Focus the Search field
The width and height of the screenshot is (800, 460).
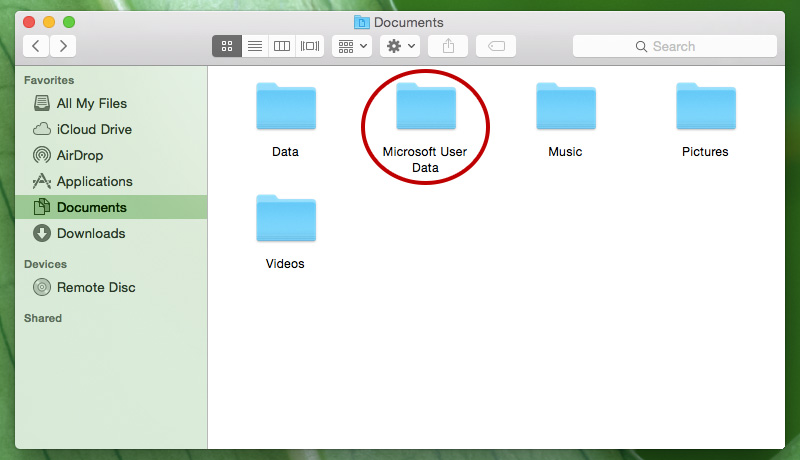(x=674, y=46)
